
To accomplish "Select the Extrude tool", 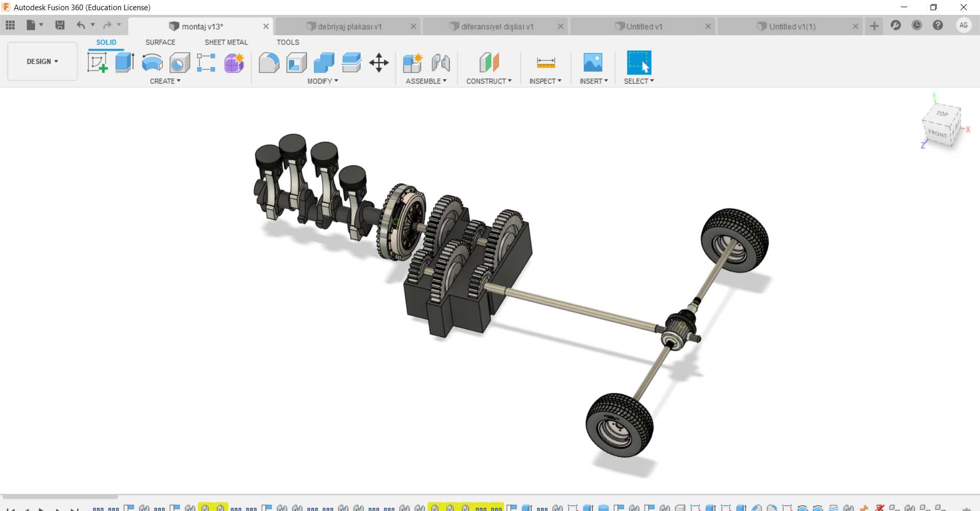I will tap(125, 63).
